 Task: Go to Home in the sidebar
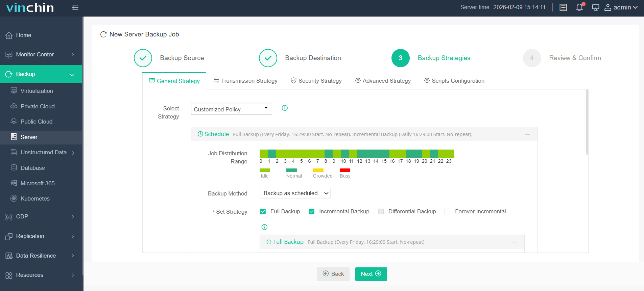click(x=24, y=35)
